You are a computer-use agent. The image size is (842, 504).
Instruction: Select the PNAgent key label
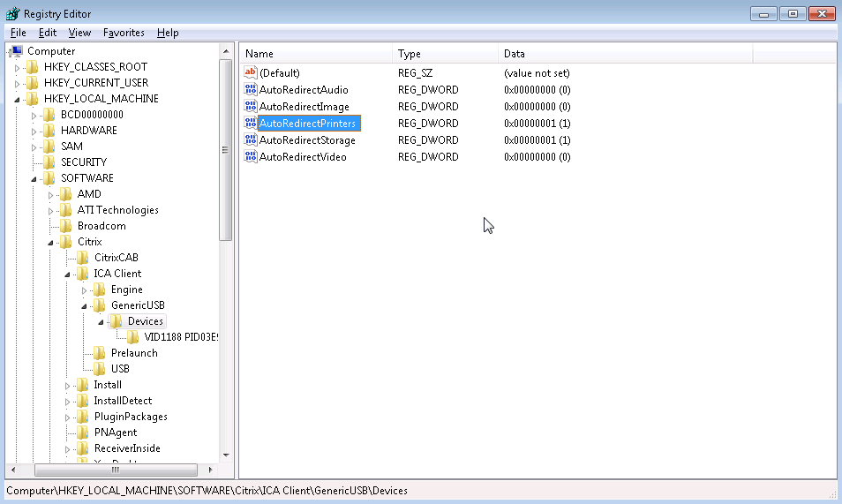point(116,433)
